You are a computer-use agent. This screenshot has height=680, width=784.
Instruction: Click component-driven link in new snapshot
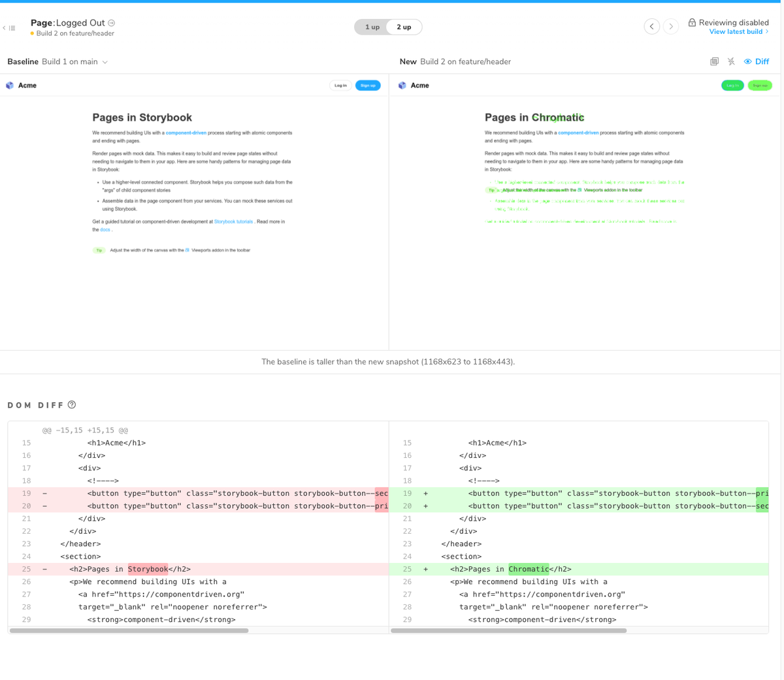tap(578, 133)
